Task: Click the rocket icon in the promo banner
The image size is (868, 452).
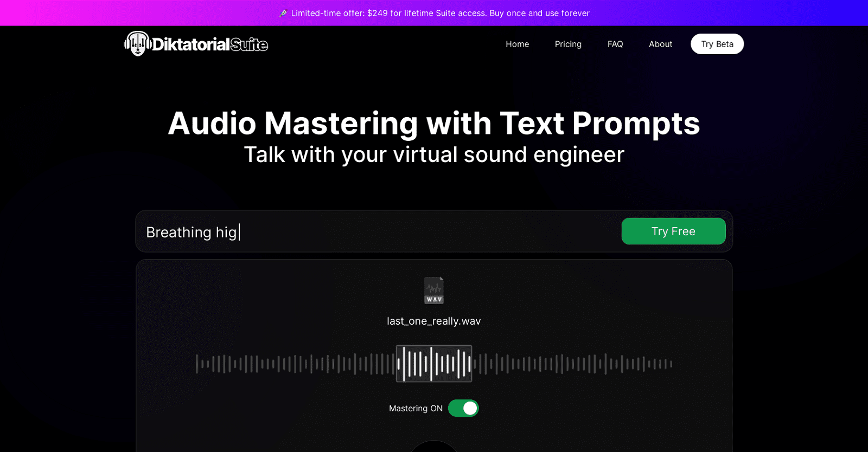Action: tap(283, 13)
